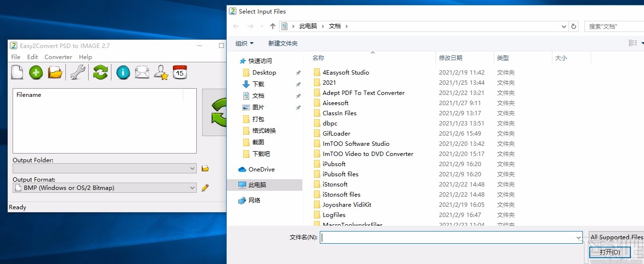Click the New blank list icon in Easy2Convert
Viewport: 644px width, 264px height.
point(17,73)
